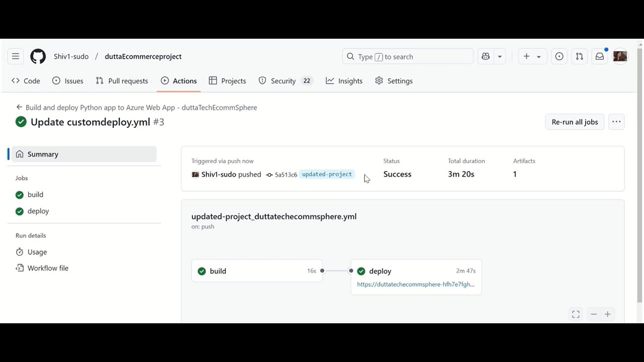Open the Actions tab

[179, 80]
